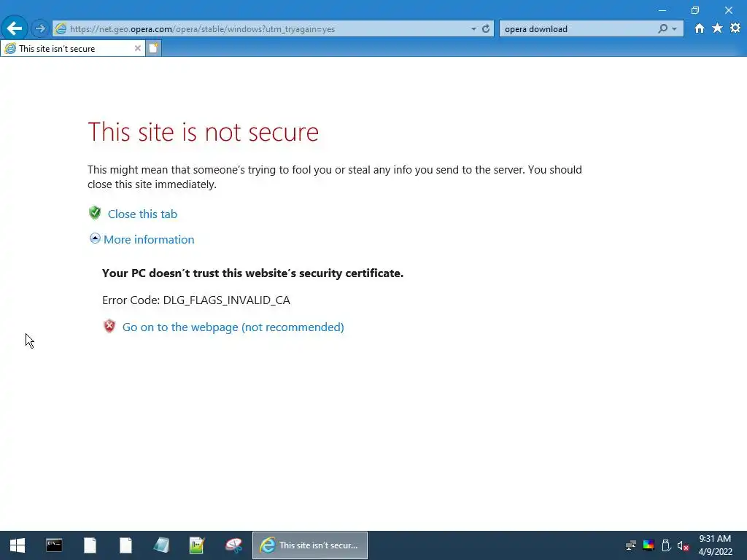
Task: Click the 'Error Code: DLG_FLAGS_INVALID_CA' text
Action: click(196, 300)
